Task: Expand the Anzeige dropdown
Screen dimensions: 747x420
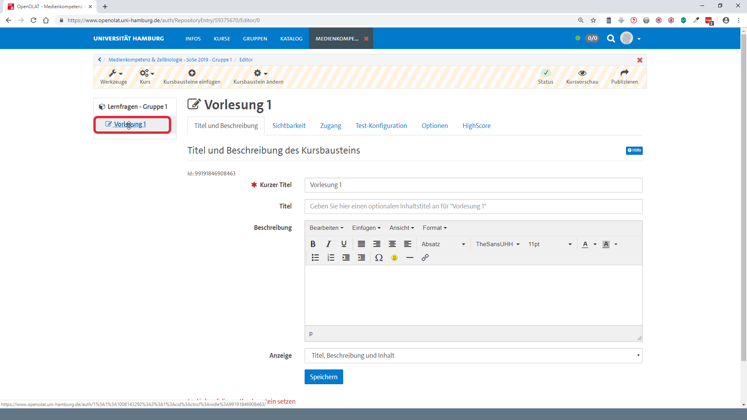Action: (x=473, y=355)
